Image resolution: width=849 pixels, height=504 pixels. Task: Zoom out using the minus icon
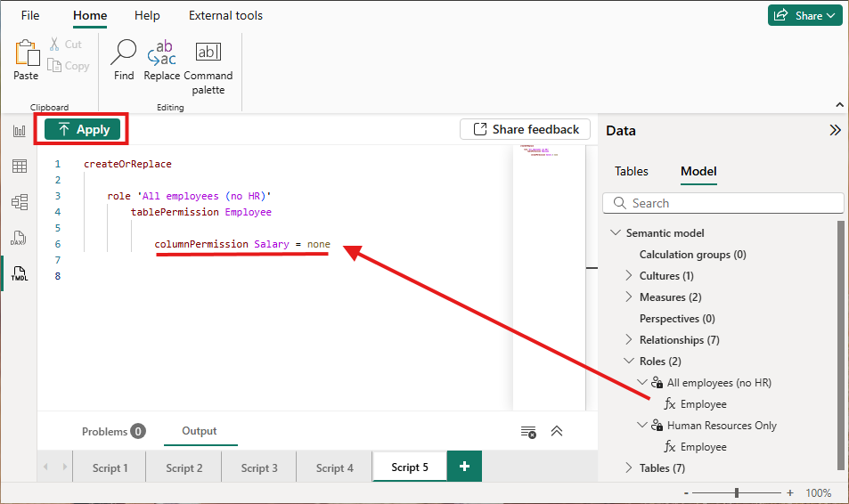coord(686,493)
